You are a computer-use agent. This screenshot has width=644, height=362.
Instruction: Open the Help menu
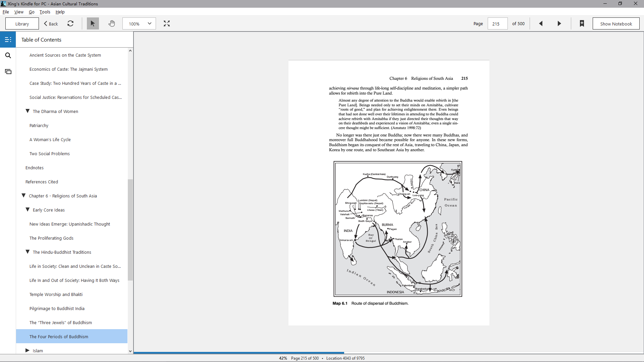click(x=60, y=12)
